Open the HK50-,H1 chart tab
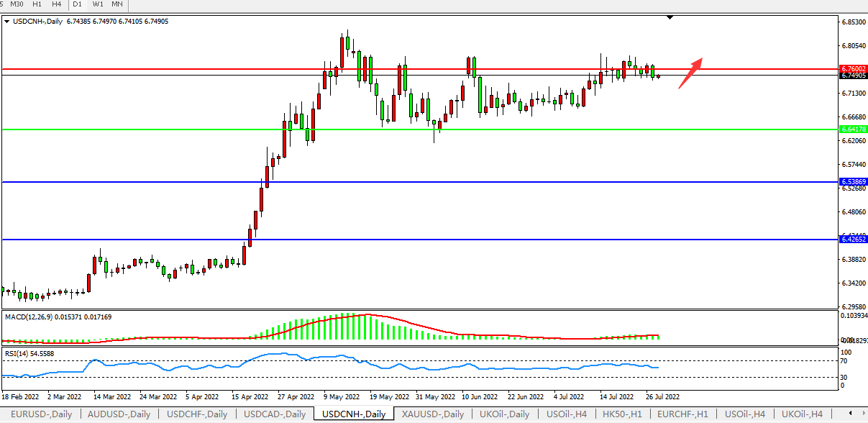868x423 pixels. coord(623,414)
